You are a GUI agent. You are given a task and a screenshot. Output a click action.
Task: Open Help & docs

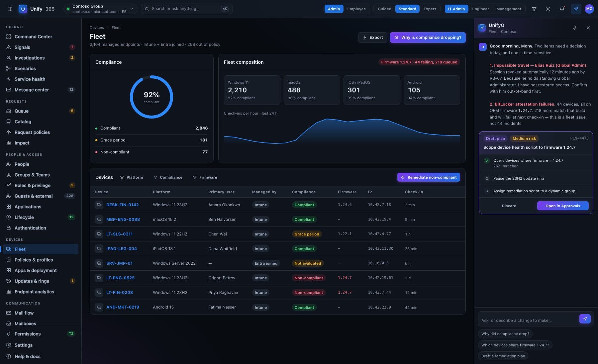(41, 356)
